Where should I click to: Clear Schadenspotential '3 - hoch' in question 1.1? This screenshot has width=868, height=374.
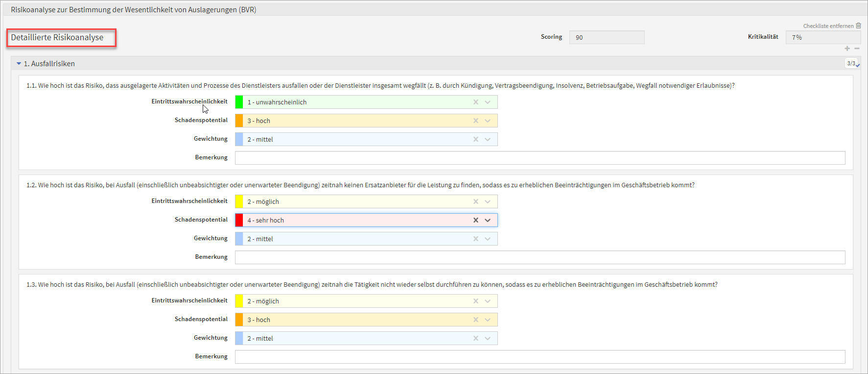coord(475,121)
